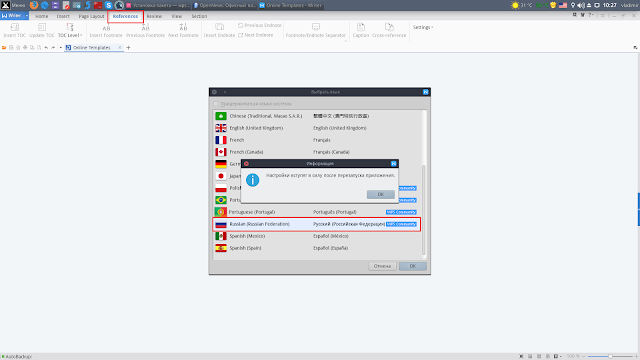Click the German flag icon
This screenshot has height=360, width=640.
tap(221, 164)
